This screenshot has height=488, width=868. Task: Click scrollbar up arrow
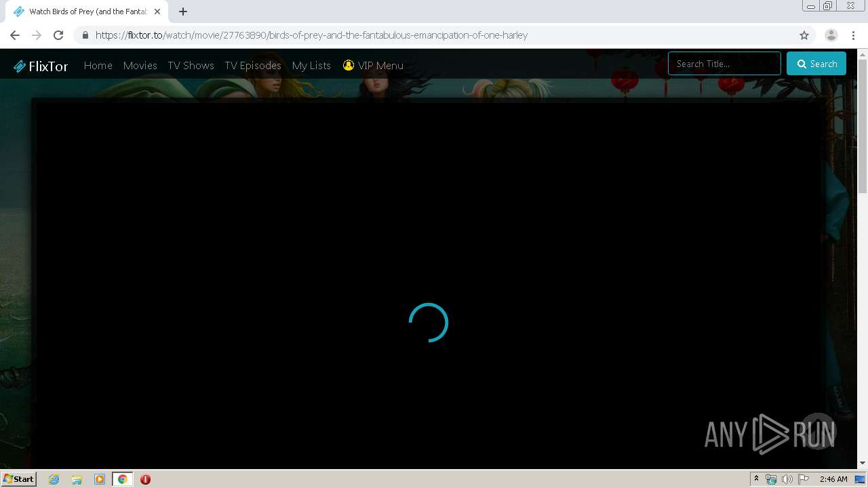pyautogui.click(x=863, y=54)
